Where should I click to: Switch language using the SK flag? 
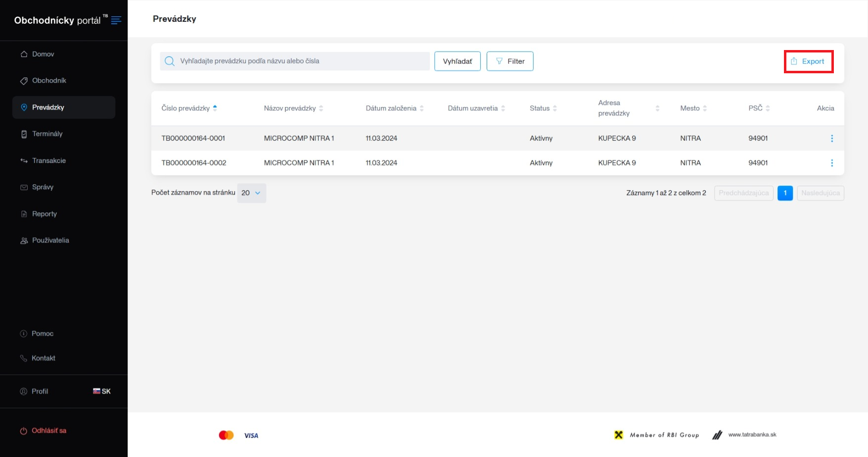pyautogui.click(x=101, y=391)
